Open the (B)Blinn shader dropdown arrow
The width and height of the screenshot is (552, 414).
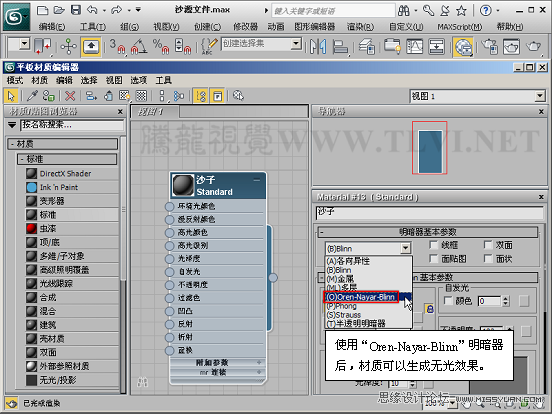click(406, 249)
